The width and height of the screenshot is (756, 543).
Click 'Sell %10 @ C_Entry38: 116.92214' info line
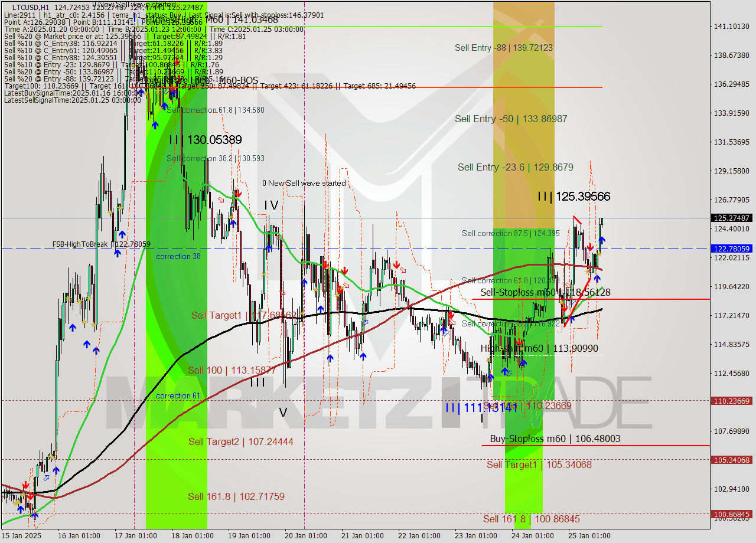pos(113,43)
